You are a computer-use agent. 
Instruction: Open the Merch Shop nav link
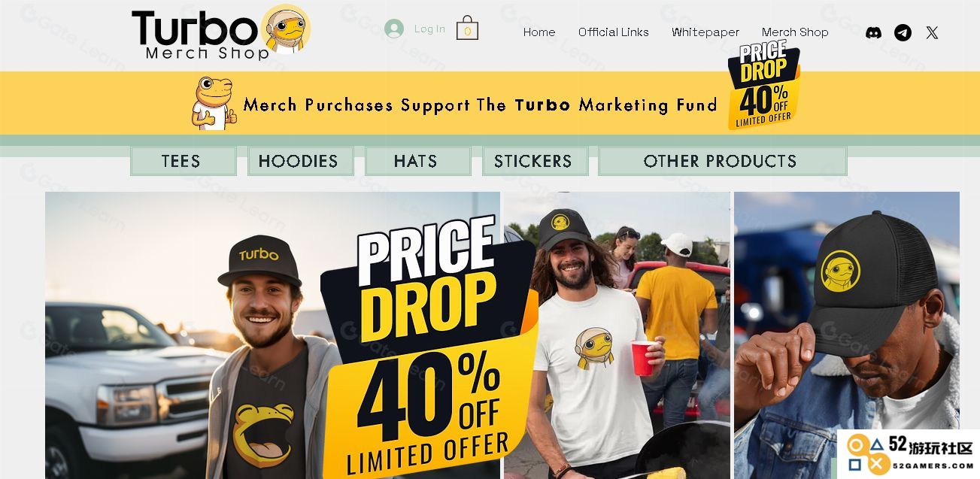795,32
